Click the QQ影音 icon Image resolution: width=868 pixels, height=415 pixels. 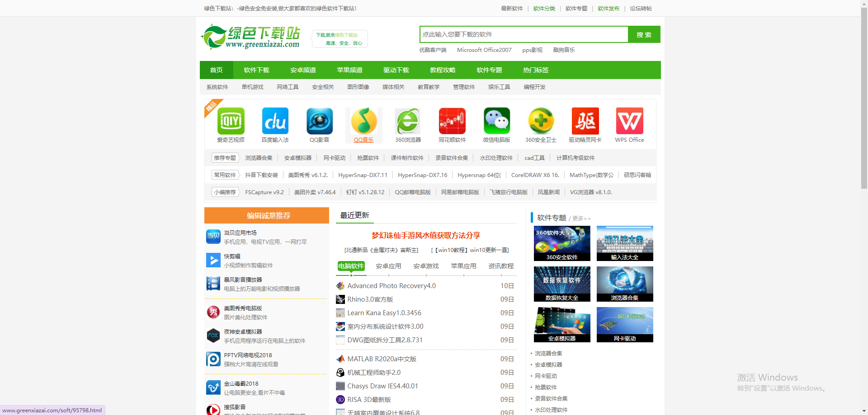tap(320, 121)
